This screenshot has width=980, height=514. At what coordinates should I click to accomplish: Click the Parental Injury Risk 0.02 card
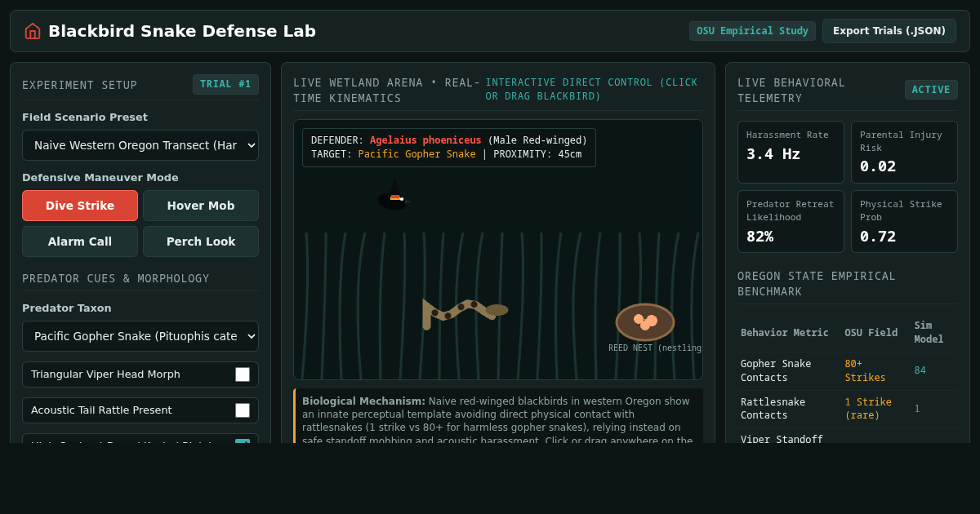click(904, 152)
